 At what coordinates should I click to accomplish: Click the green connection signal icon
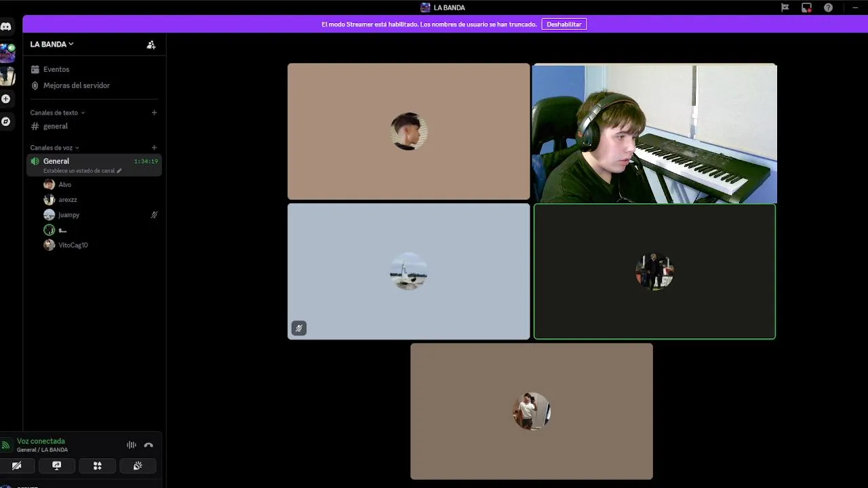click(x=5, y=445)
